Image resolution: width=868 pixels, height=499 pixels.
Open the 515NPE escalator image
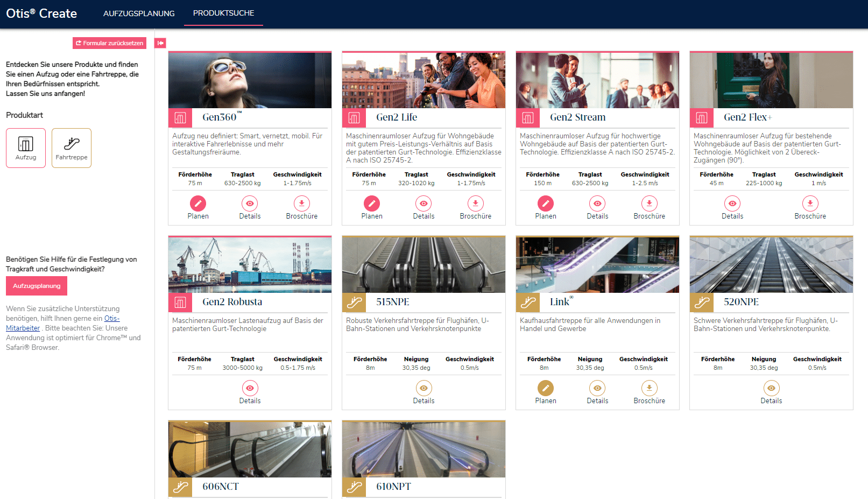click(424, 265)
